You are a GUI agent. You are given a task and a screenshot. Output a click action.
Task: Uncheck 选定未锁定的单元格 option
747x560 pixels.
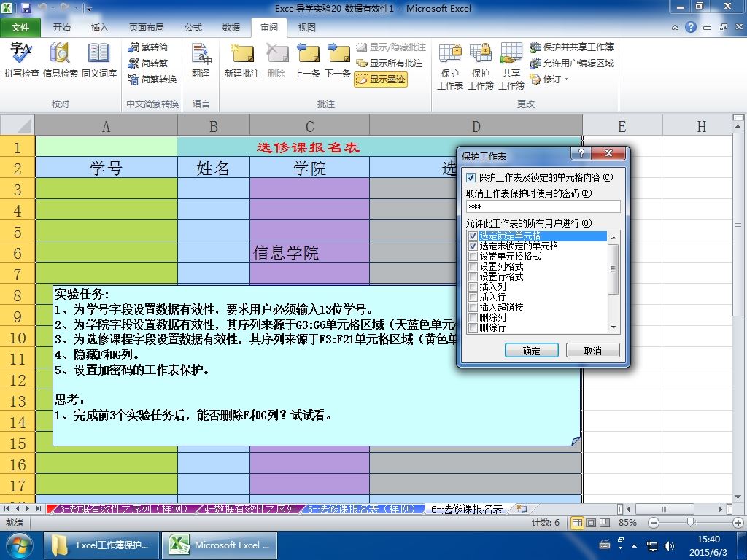pos(473,246)
